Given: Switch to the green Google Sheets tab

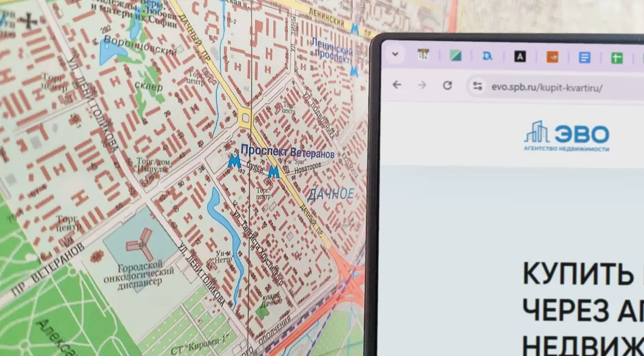Looking at the screenshot, I should coord(617,58).
